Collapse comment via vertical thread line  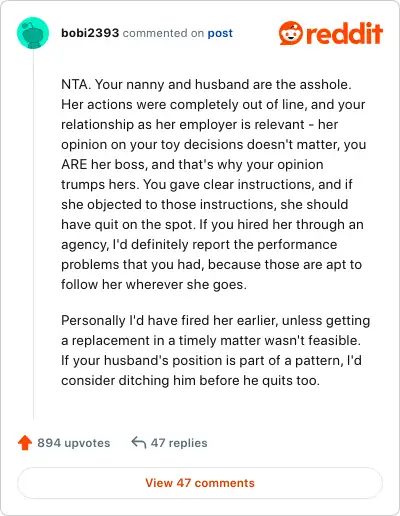(x=33, y=234)
